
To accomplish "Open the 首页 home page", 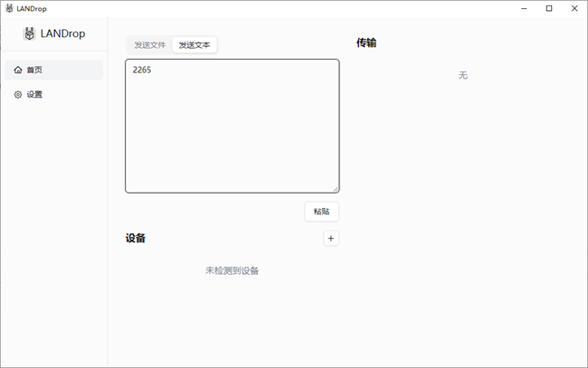I will click(x=53, y=70).
